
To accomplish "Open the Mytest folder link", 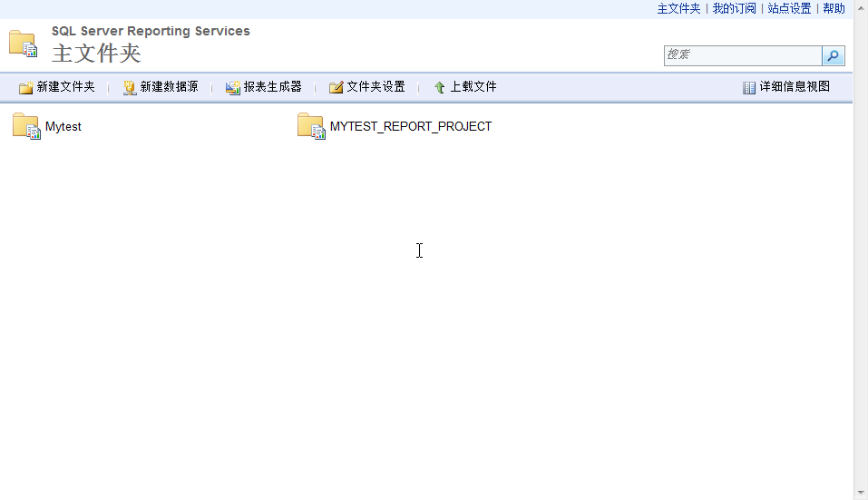I will coord(63,127).
